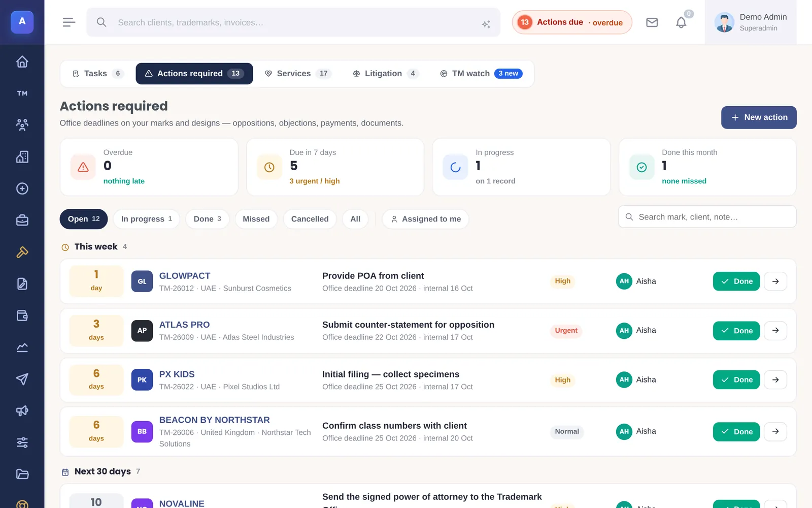Click the app logo letter A
Viewport: 812px width, 508px height.
(22, 22)
